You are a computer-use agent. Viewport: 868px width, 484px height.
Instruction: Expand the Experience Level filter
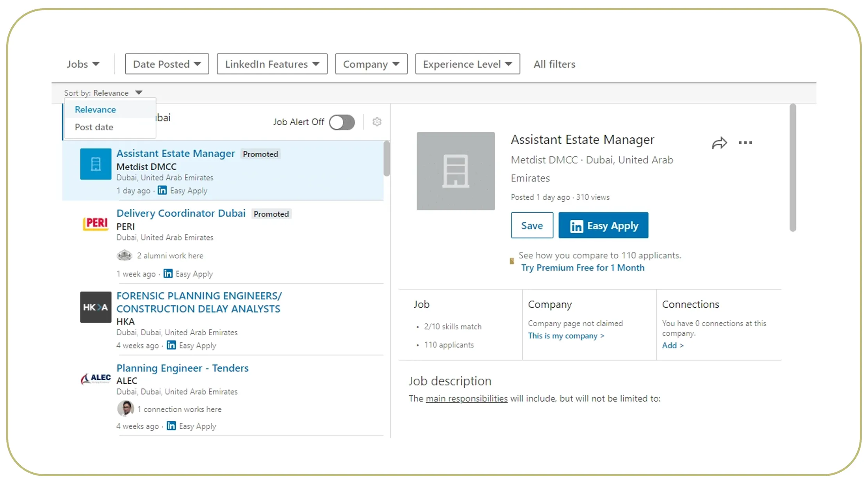click(467, 64)
